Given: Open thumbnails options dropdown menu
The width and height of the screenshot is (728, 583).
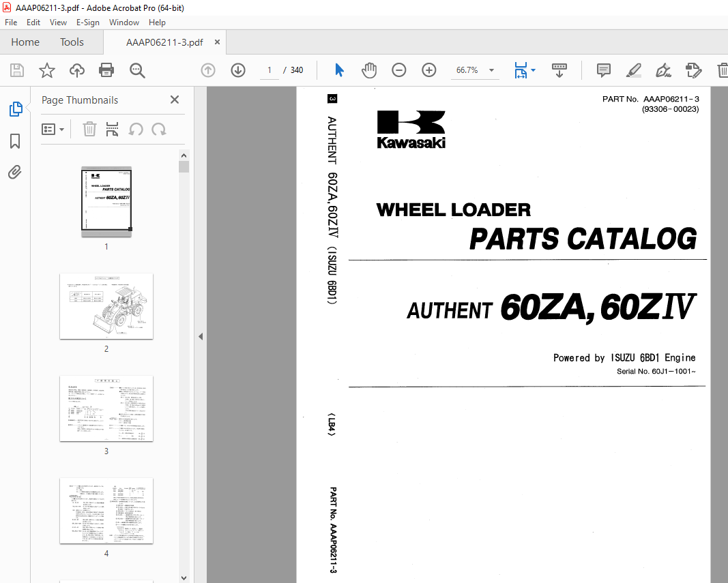Looking at the screenshot, I should pos(53,129).
